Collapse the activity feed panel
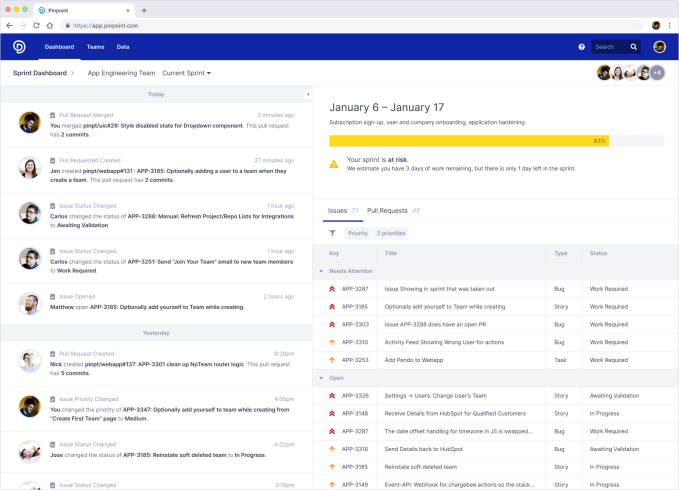 [x=308, y=94]
